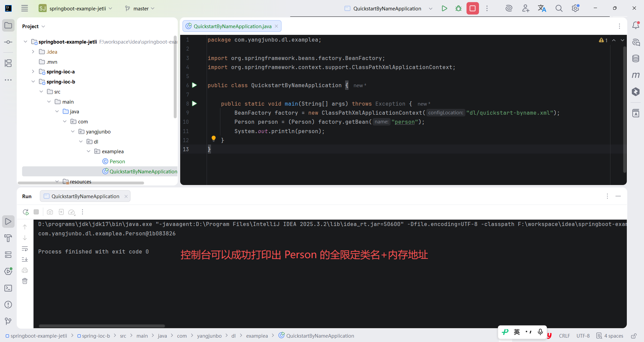Open the Notifications bell icon
Viewport: 644px width, 342px height.
point(636,25)
